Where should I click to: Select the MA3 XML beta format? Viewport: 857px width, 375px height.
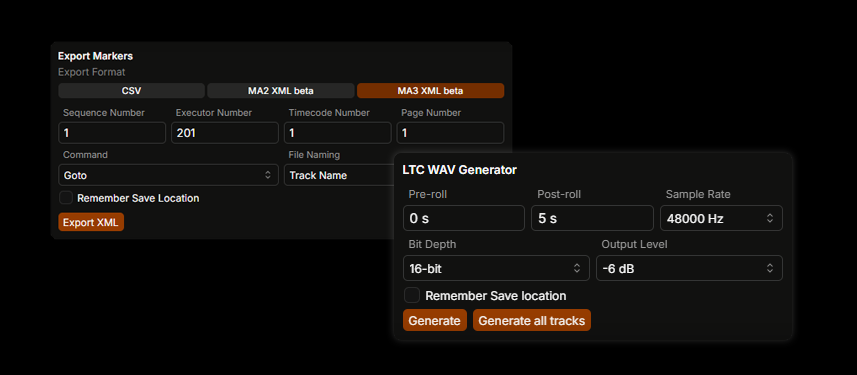(430, 91)
